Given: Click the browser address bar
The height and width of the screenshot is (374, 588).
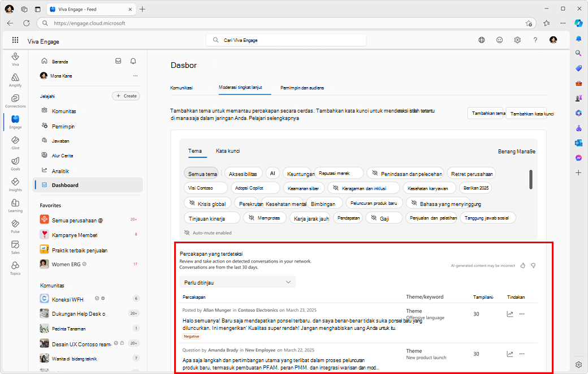Looking at the screenshot, I should tap(287, 23).
